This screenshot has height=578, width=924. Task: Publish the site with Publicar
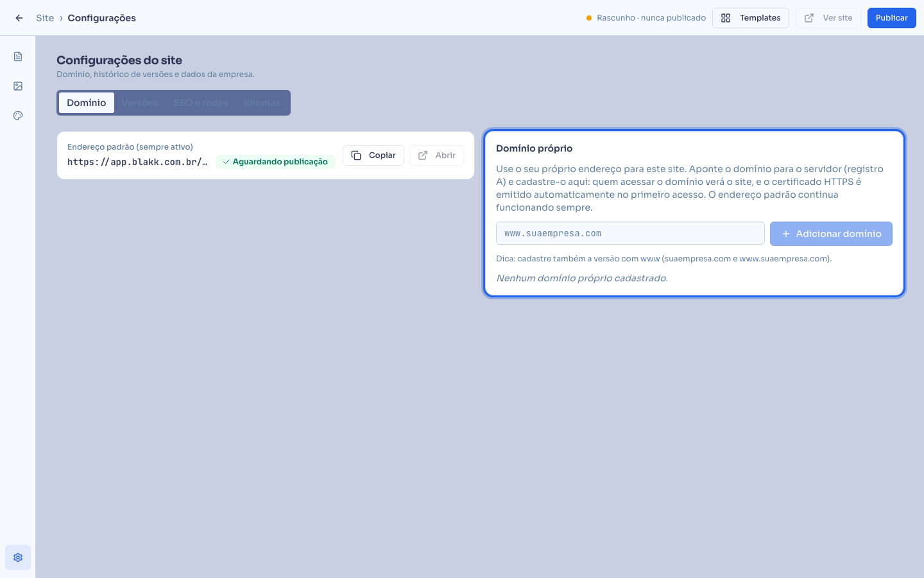point(892,18)
